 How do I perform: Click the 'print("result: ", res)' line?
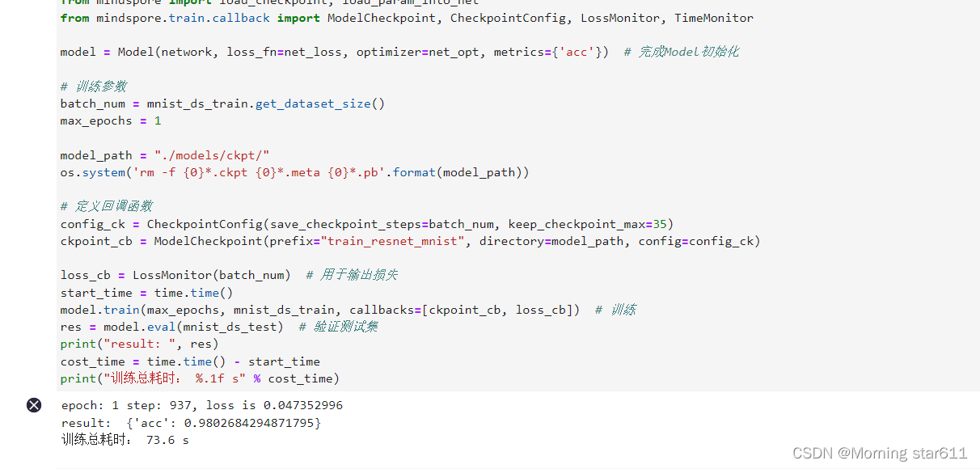click(x=140, y=344)
